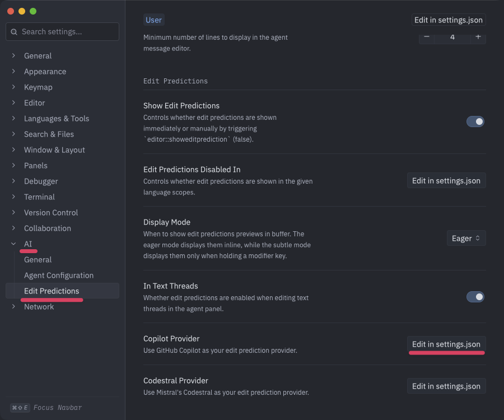Click the Focus Navbar shortcut hint
This screenshot has width=504, height=420.
46,408
